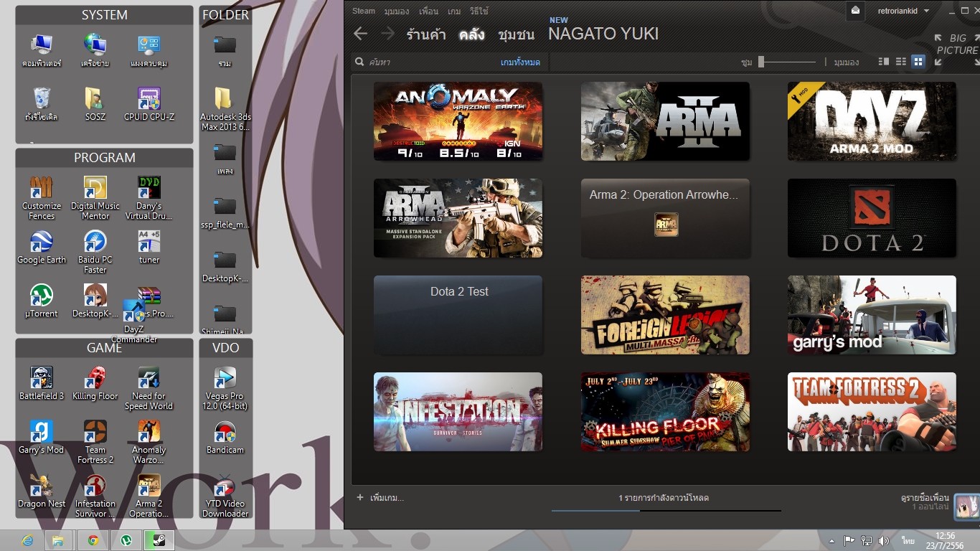Click the friends avatar picture
The image size is (980, 551).
click(x=966, y=507)
